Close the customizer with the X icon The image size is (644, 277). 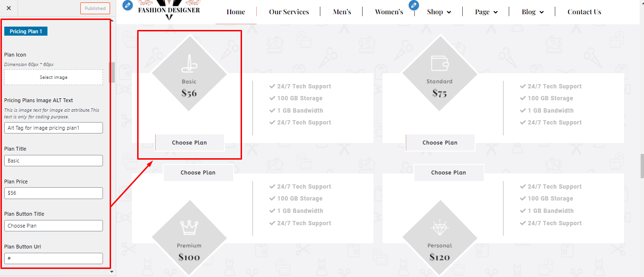pyautogui.click(x=9, y=8)
